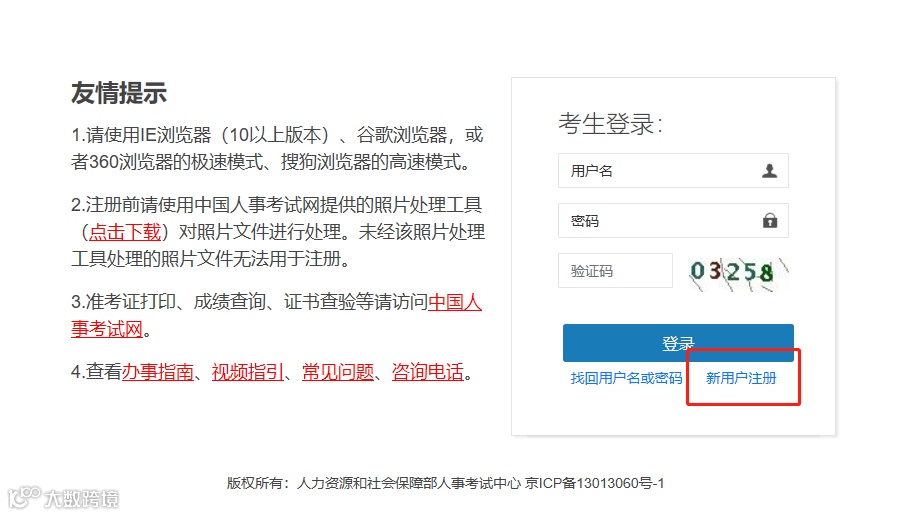Click the user icon in username field
This screenshot has width=910, height=516.
[x=770, y=171]
